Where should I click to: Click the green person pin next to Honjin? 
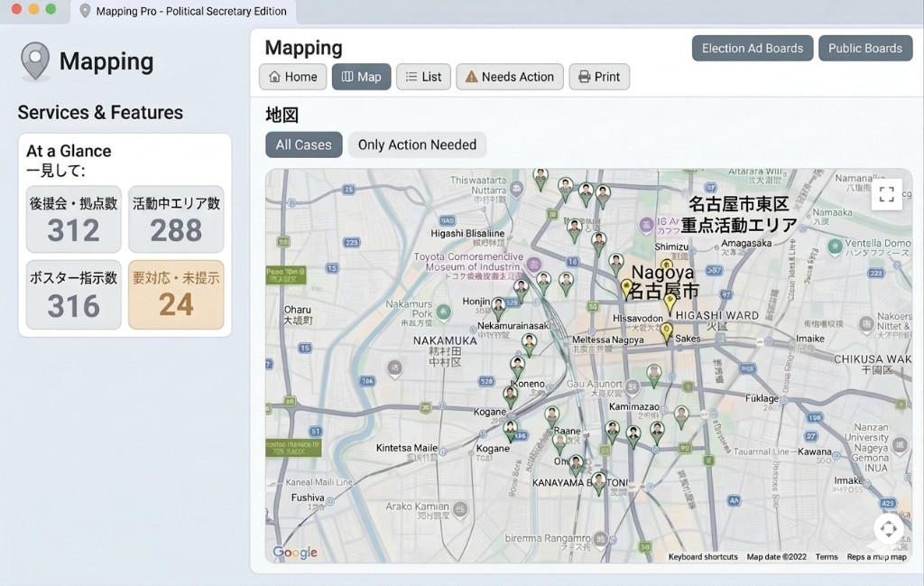[498, 308]
